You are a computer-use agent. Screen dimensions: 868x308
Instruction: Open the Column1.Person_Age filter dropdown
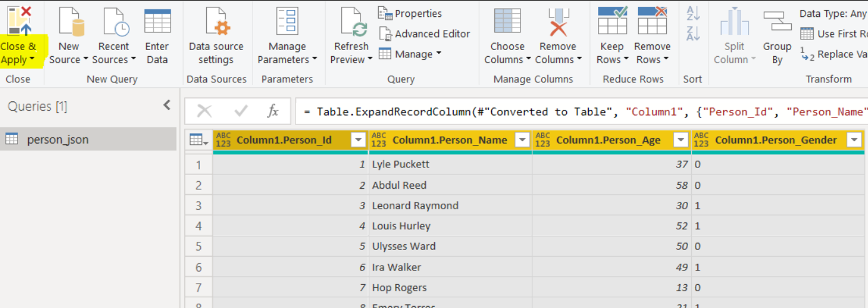coord(681,141)
